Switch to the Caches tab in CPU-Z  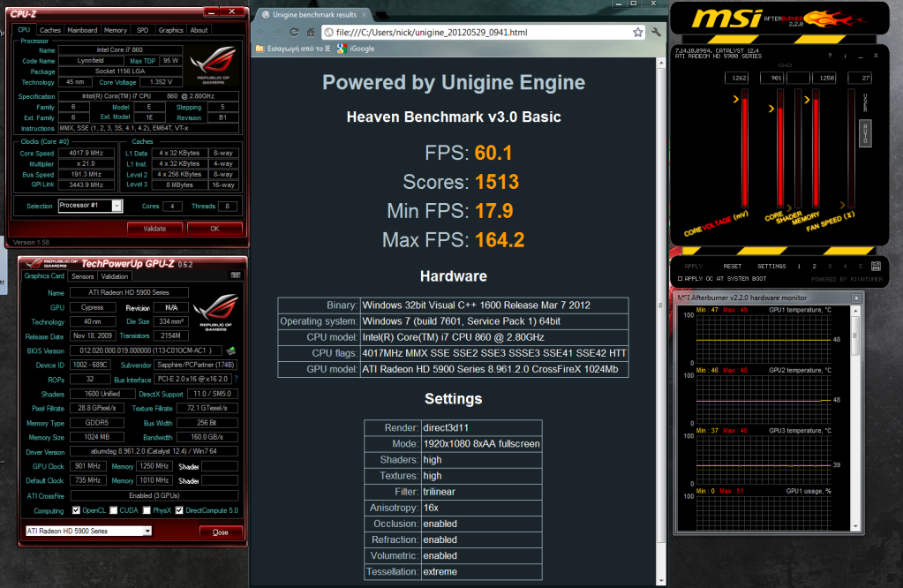50,30
